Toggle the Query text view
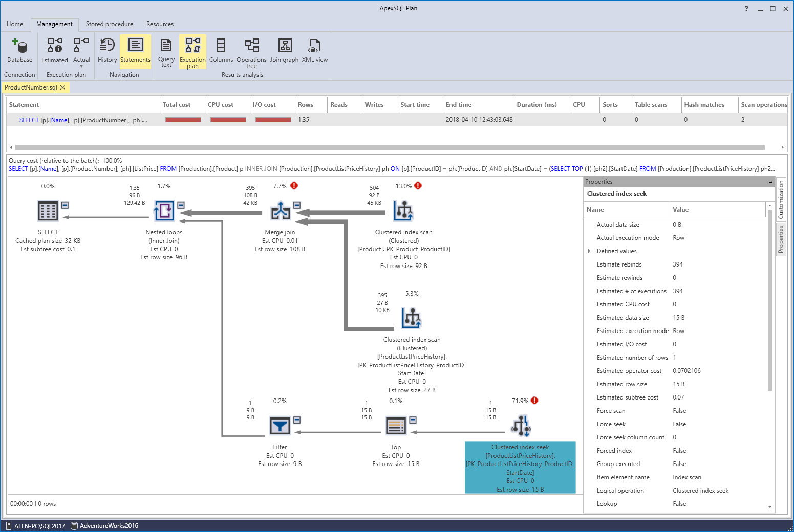The width and height of the screenshot is (794, 532). 166,52
